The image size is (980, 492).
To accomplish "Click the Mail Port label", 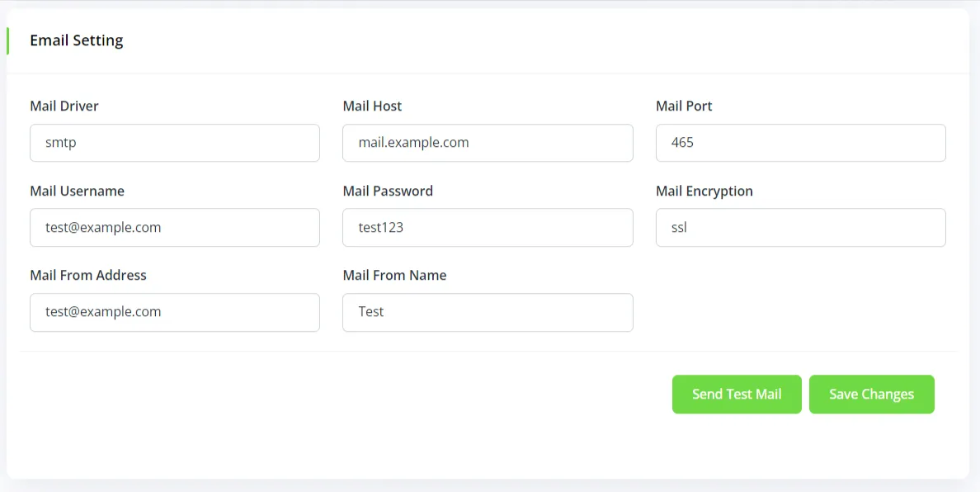I will pyautogui.click(x=684, y=106).
